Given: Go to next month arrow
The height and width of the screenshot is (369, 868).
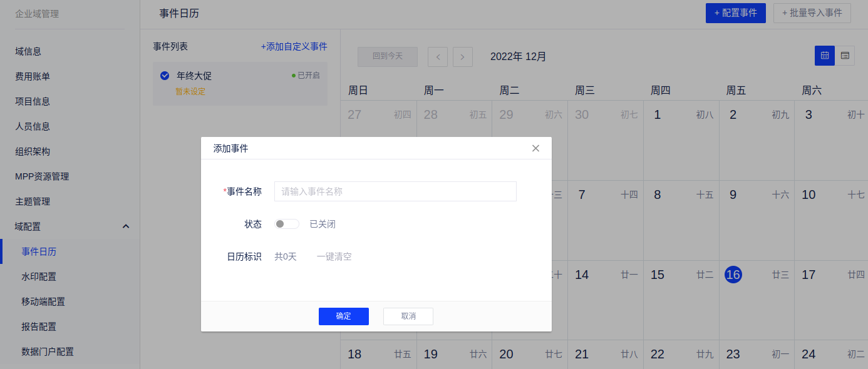Looking at the screenshot, I should pos(462,56).
